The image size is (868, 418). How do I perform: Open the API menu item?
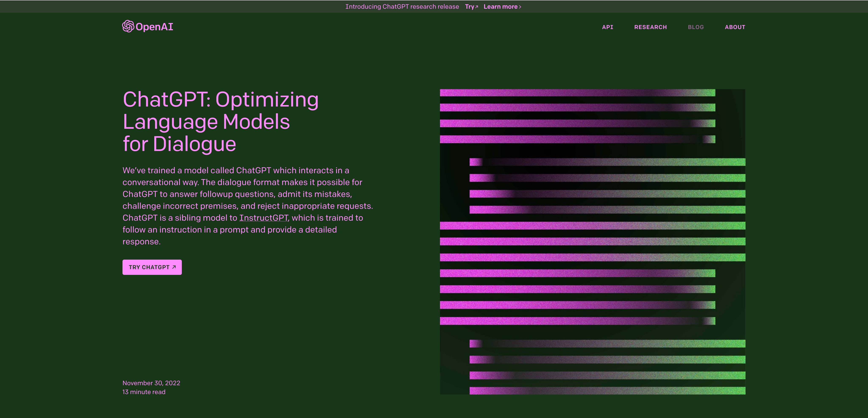(x=608, y=27)
